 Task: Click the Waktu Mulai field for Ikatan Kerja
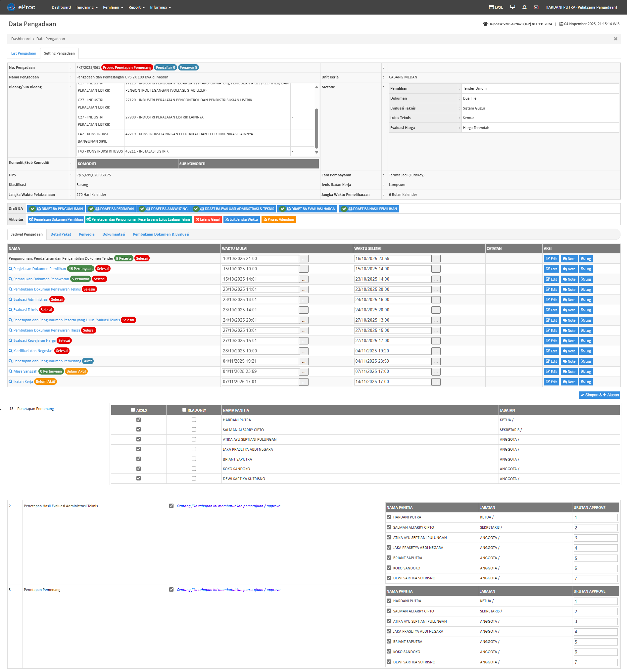coord(260,382)
